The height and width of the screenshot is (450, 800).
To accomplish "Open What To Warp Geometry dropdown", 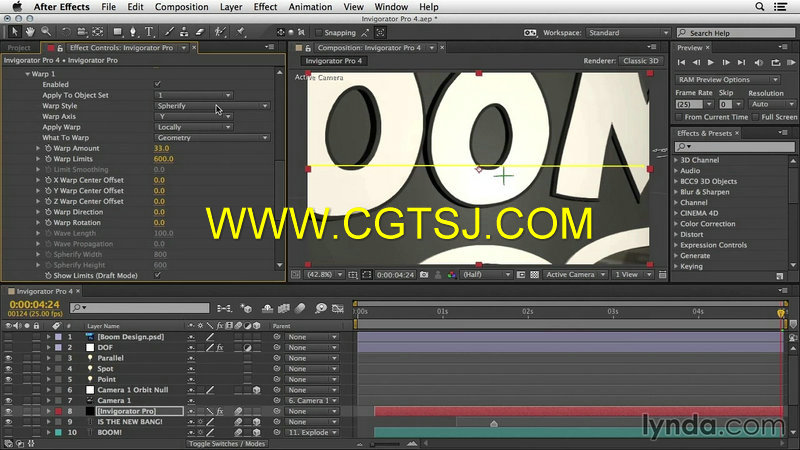I will 212,138.
